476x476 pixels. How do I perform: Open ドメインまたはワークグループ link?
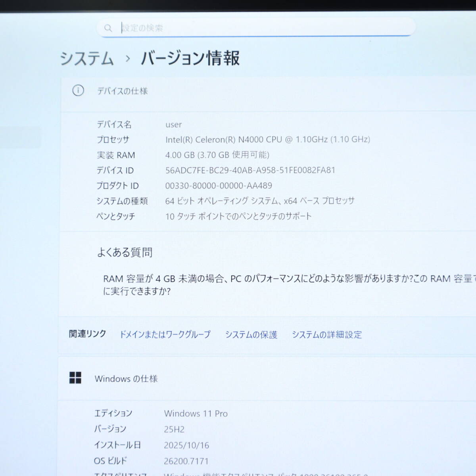pos(165,334)
